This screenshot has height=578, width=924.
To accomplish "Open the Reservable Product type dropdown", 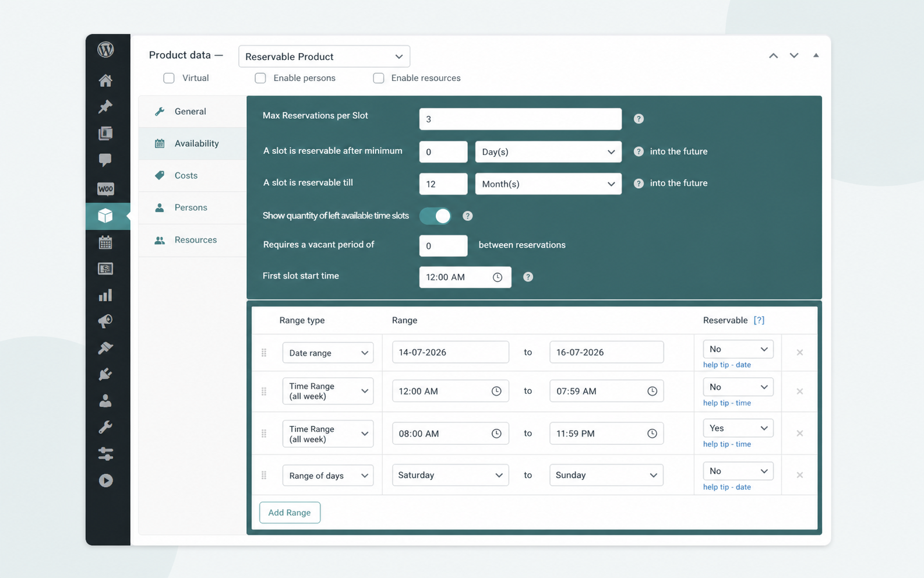I will pos(324,57).
